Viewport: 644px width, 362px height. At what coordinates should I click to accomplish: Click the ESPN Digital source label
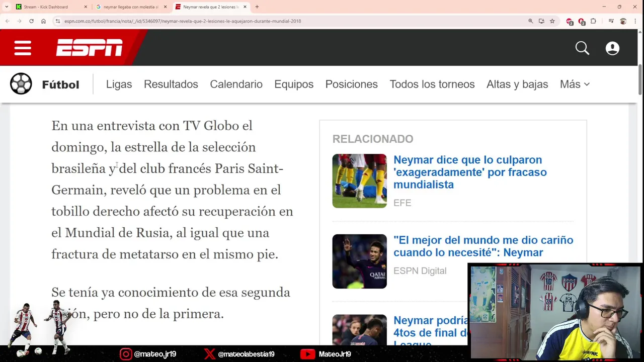[x=420, y=270]
